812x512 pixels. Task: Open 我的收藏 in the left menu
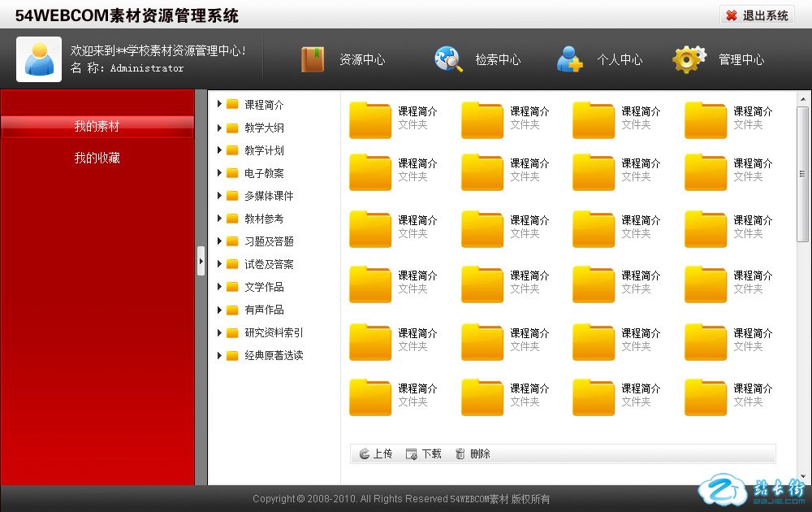click(97, 158)
